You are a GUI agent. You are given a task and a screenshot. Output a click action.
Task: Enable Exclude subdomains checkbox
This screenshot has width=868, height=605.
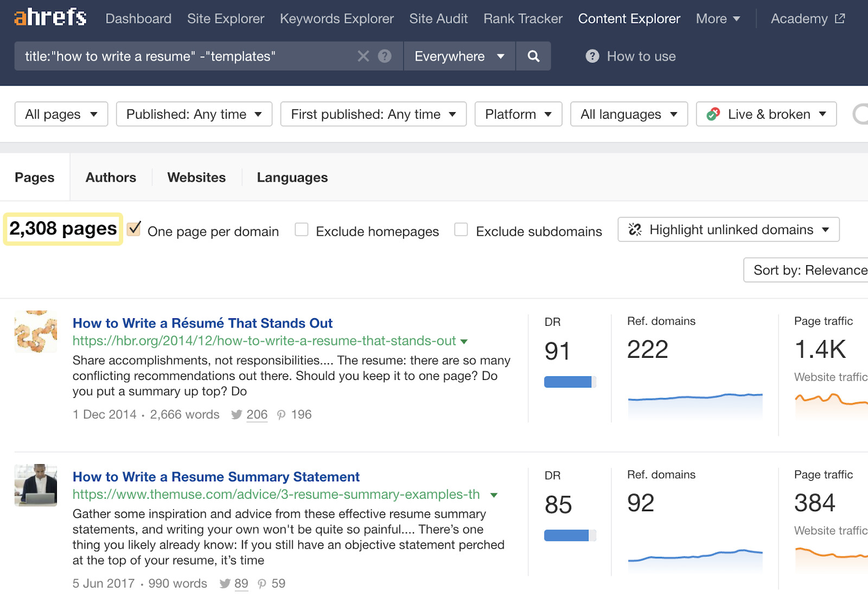461,230
